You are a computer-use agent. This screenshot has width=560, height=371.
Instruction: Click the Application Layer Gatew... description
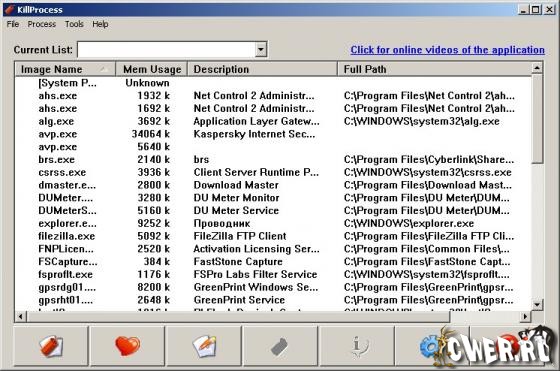(256, 121)
